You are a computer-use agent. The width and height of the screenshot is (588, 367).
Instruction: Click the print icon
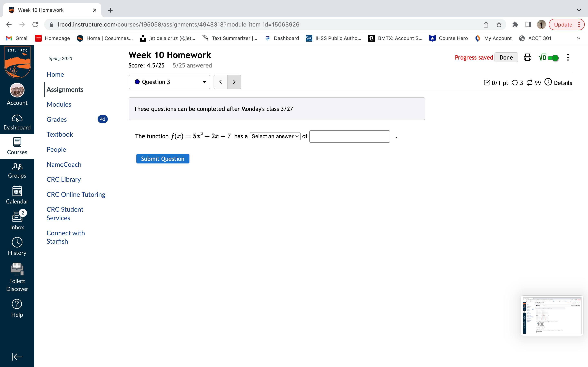527,57
